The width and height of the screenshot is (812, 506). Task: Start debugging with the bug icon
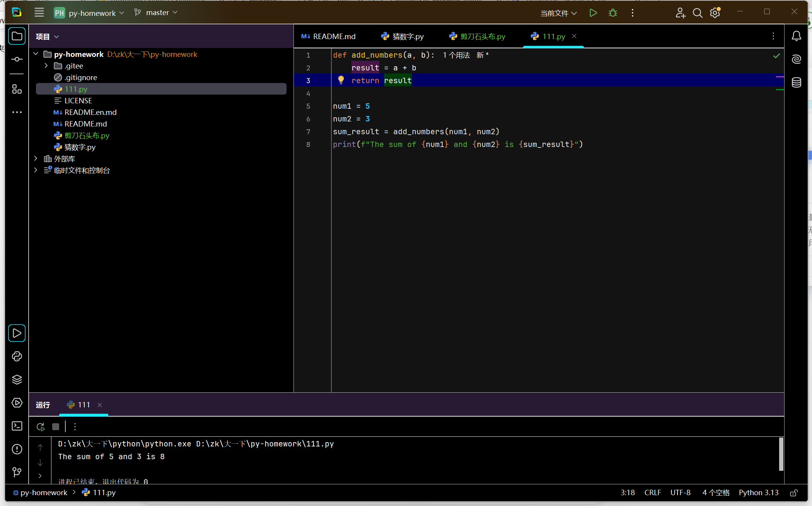(x=613, y=13)
